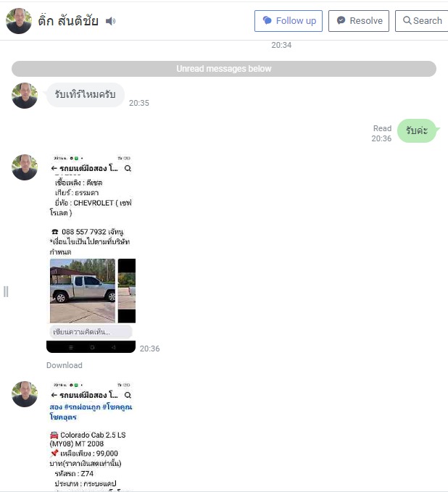Screen dimensions: 448x492
Task: Click the incoming message bubble at 20:35
Action: [x=86, y=95]
